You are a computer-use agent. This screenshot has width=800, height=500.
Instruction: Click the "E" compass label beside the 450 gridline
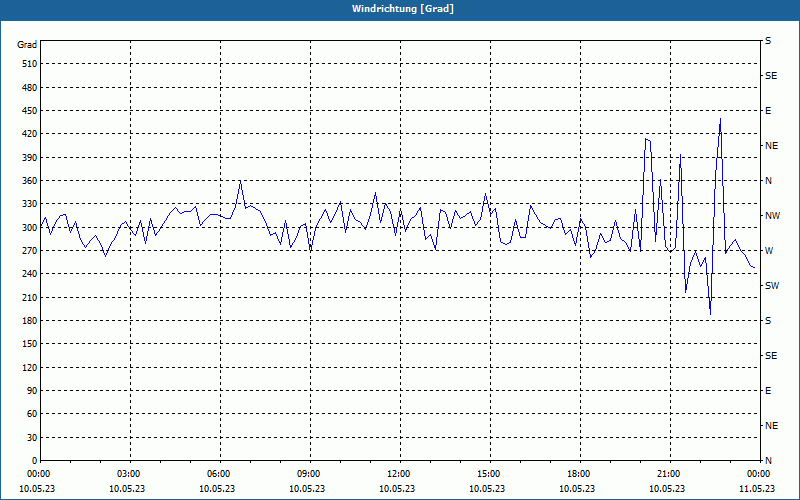[768, 111]
